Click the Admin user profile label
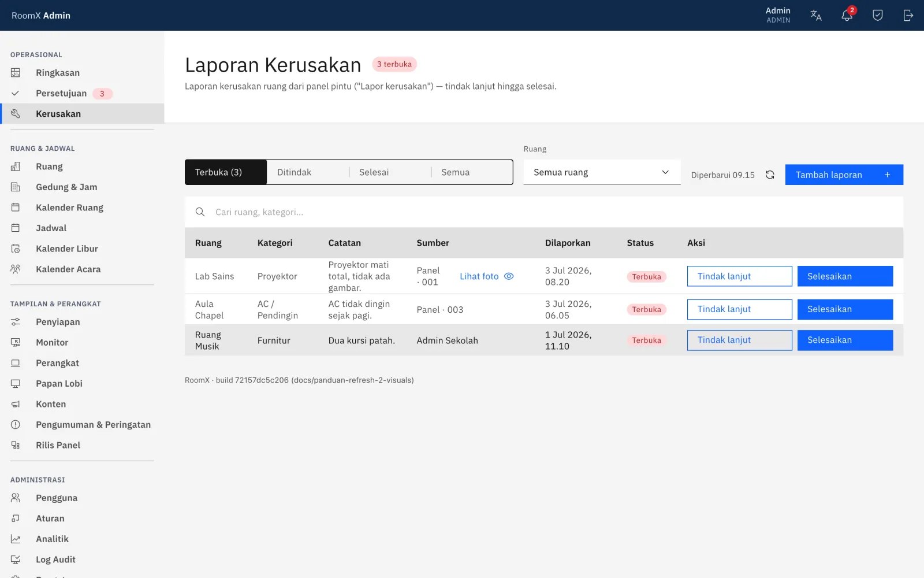The height and width of the screenshot is (578, 924). (778, 15)
